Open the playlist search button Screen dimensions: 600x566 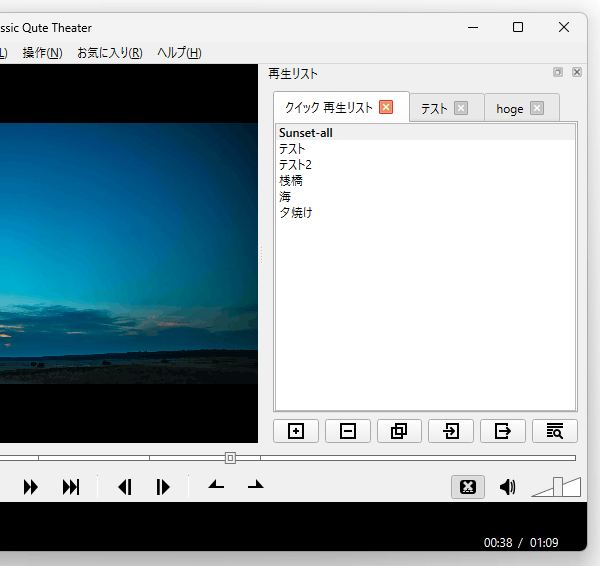point(554,431)
